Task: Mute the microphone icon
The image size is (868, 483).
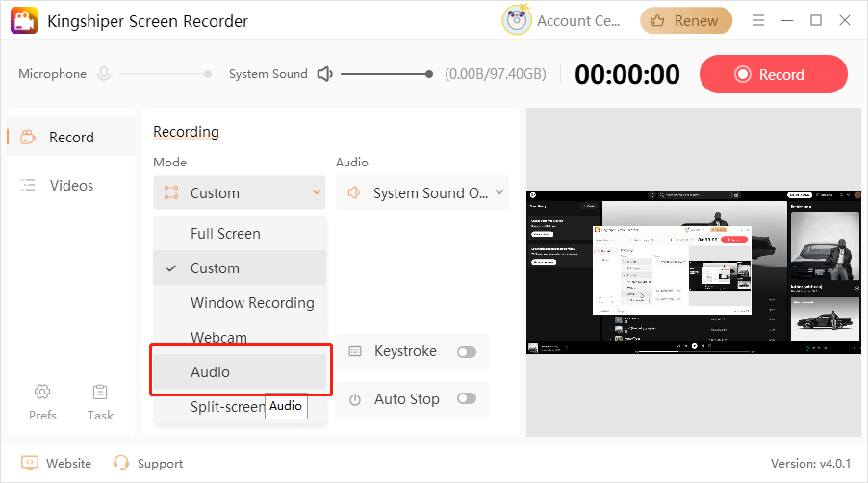Action: tap(104, 73)
